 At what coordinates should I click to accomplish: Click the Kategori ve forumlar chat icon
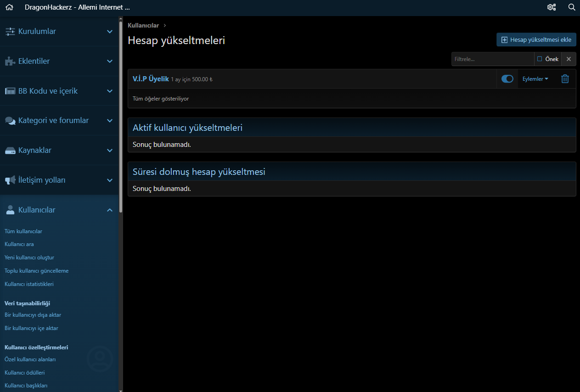point(10,121)
